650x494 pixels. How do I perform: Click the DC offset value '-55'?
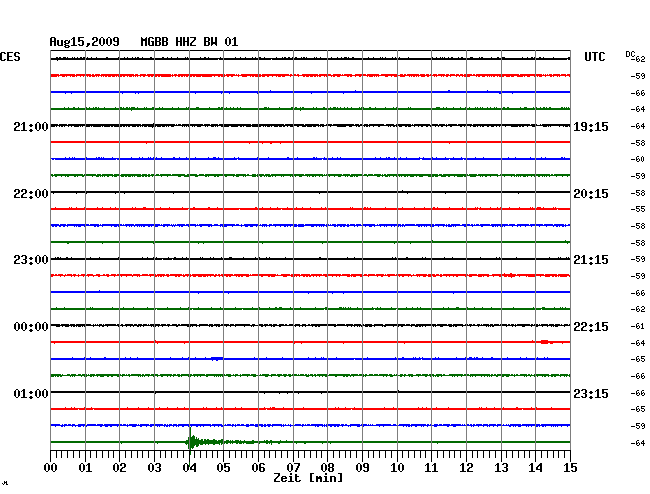[x=638, y=209]
